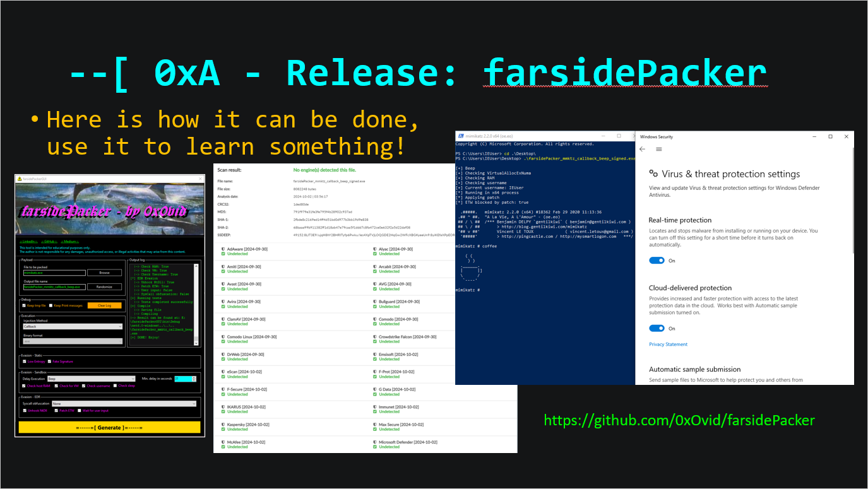
Task: Open the Delay Execution dropdown
Action: 92,379
